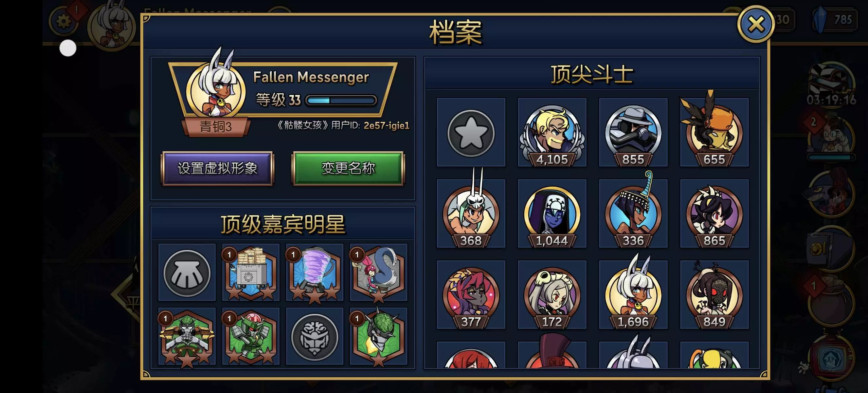
Task: Click the empty star fighter slot
Action: (471, 132)
